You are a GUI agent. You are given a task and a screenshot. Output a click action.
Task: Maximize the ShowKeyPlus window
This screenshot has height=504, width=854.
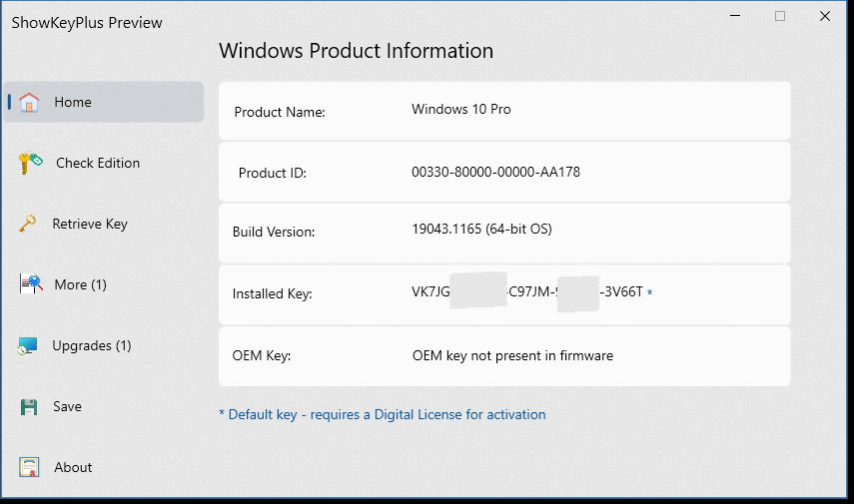(780, 16)
